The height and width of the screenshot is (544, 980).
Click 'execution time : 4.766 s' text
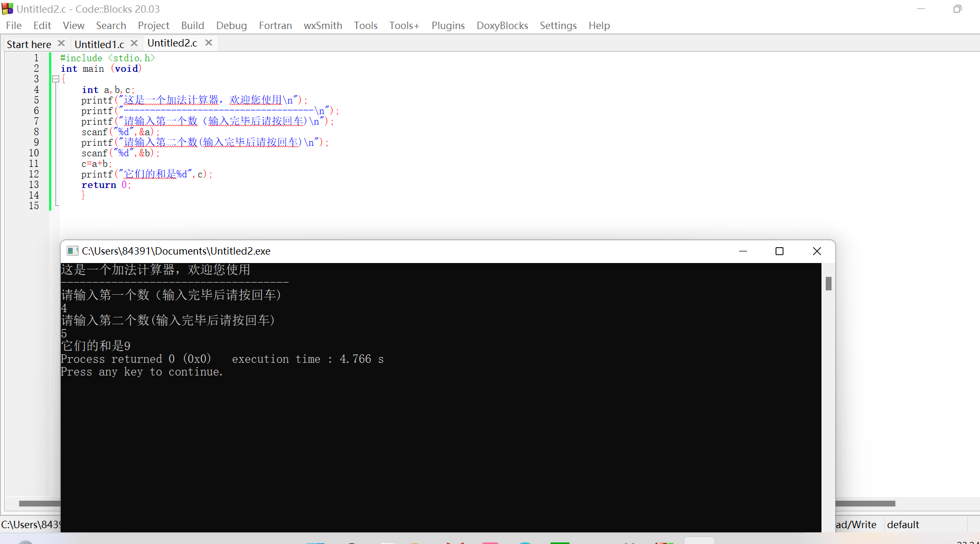307,359
